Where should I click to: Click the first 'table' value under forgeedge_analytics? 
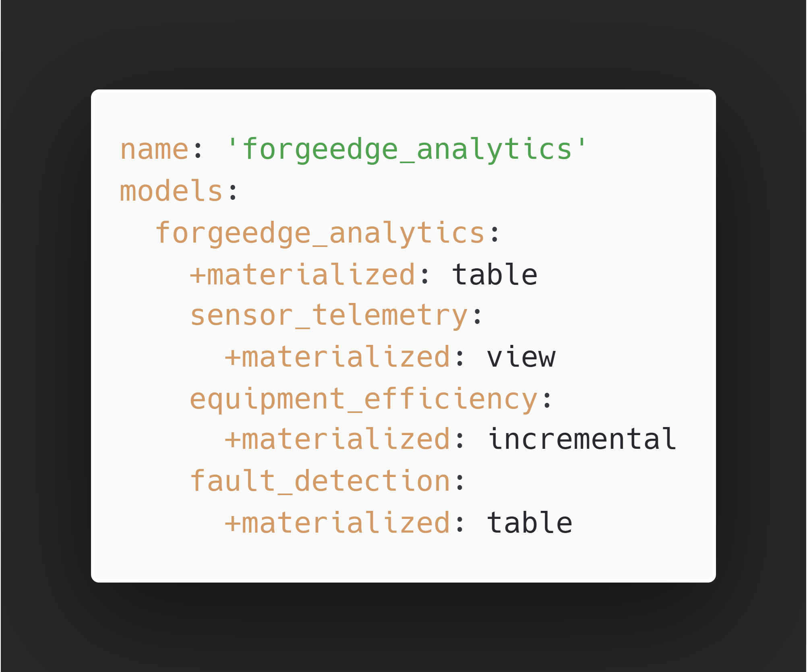tap(495, 275)
